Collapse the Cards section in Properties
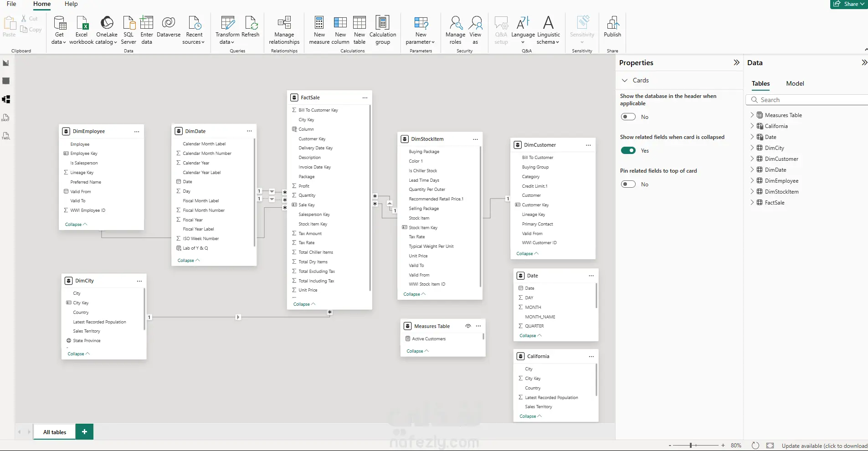The height and width of the screenshot is (451, 868). [625, 80]
